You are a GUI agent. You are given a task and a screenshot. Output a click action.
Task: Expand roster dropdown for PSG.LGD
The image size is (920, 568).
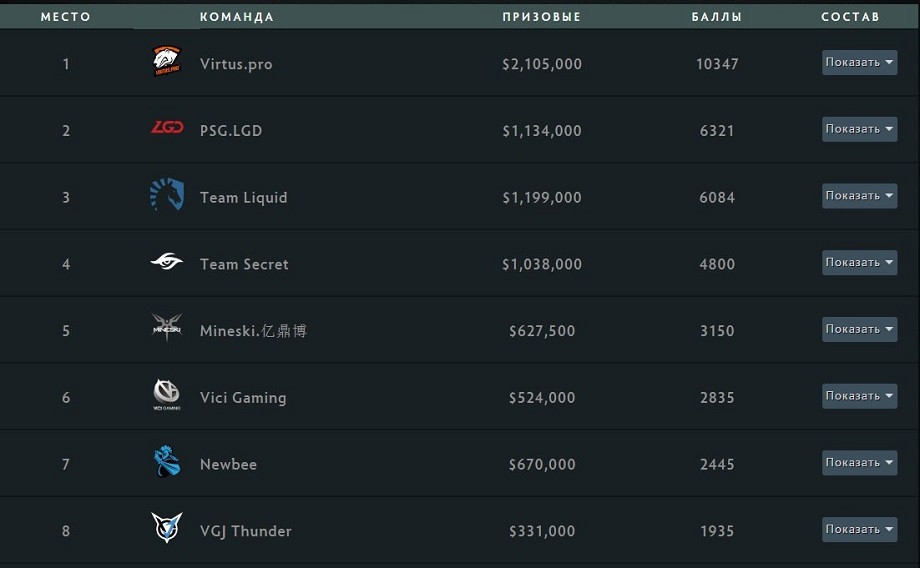point(859,129)
